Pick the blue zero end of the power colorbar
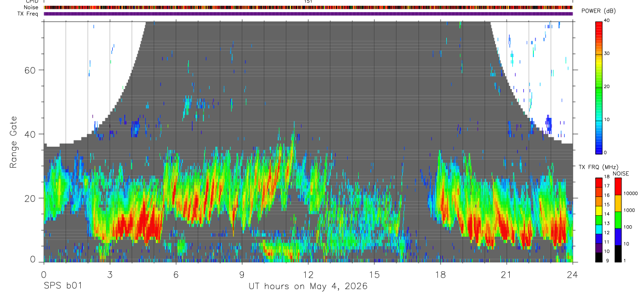This screenshot has height=297, width=644. (x=599, y=149)
